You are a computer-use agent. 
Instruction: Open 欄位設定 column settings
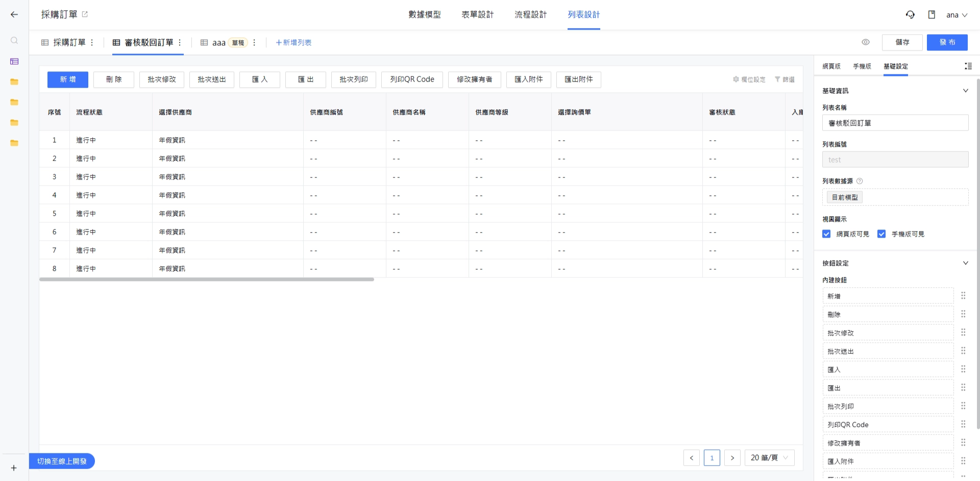pos(749,80)
